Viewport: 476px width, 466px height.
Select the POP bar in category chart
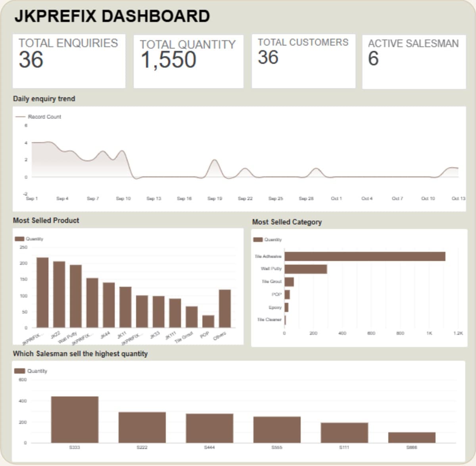[x=287, y=294]
